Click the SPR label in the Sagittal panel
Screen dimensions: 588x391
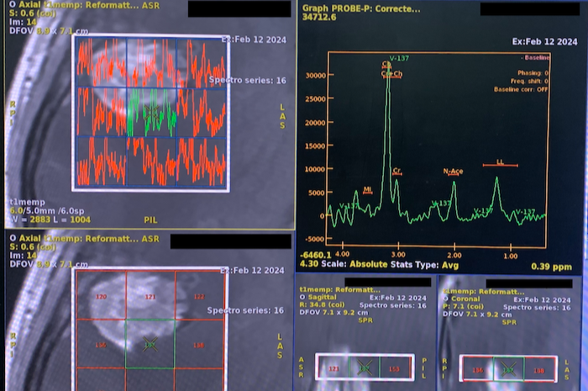click(365, 320)
